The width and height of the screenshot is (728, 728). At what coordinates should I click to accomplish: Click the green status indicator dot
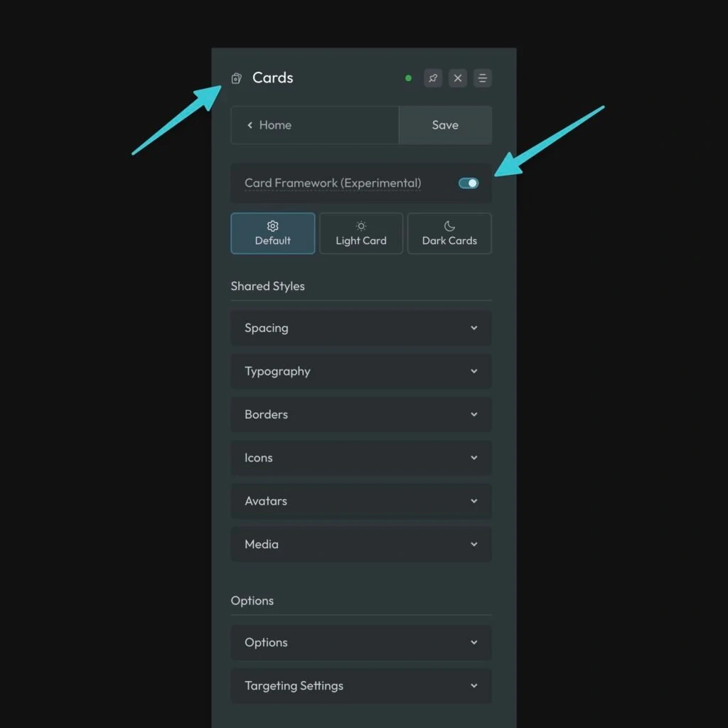(408, 78)
